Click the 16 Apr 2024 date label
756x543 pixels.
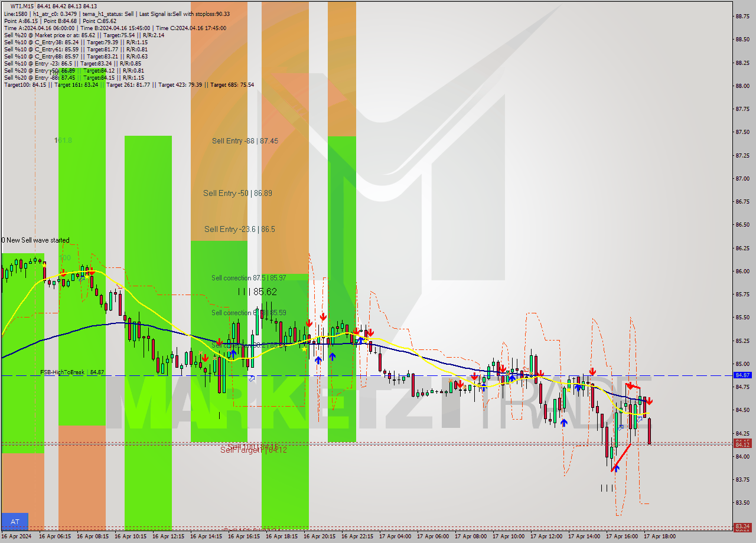(x=17, y=537)
